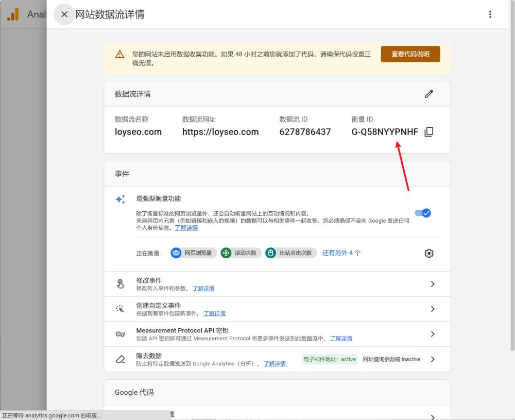
Task: Select measurement ID G-Q58NYYPNHF text
Action: 385,132
